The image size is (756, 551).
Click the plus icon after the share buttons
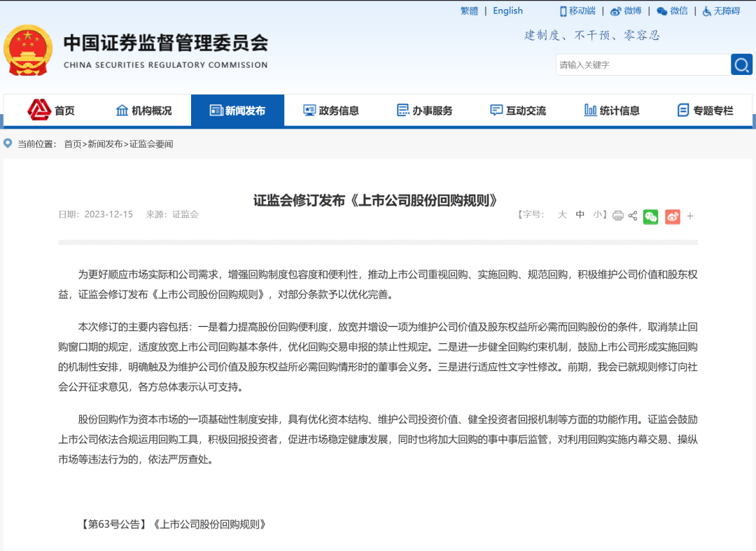point(689,216)
